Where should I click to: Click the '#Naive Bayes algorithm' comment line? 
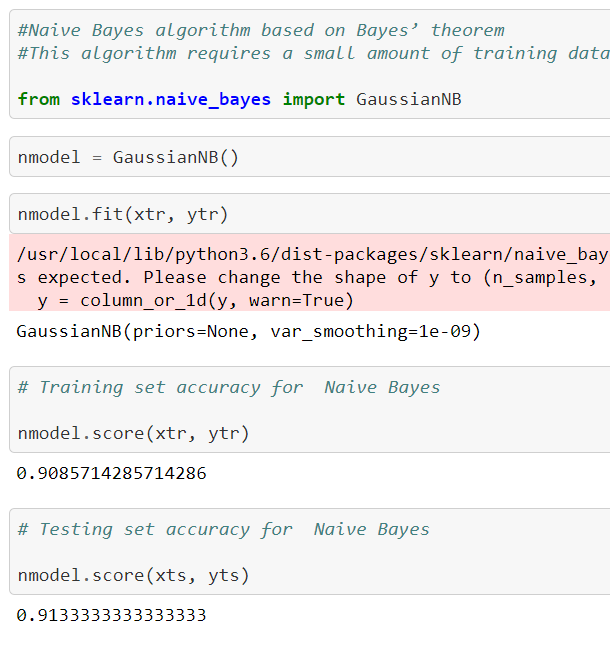click(261, 30)
